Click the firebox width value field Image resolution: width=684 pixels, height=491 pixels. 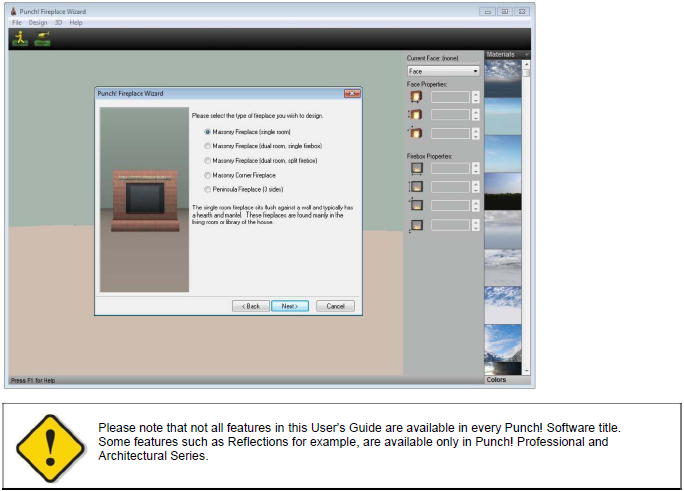[450, 168]
